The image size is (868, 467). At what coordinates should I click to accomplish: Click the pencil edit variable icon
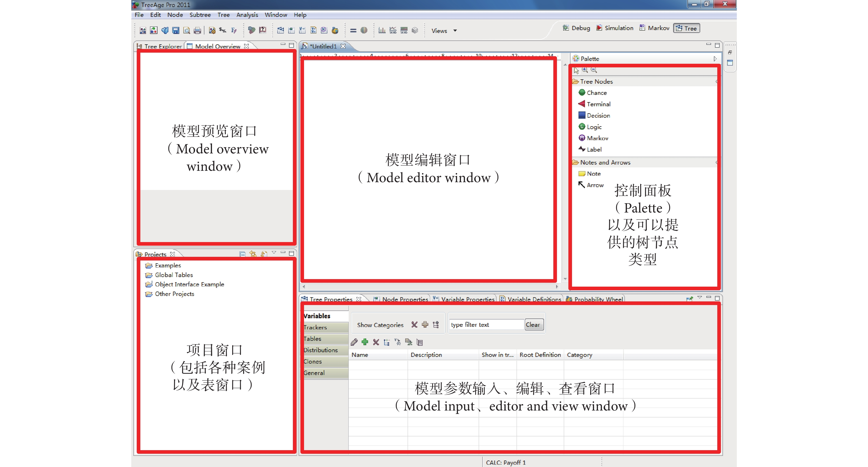354,342
